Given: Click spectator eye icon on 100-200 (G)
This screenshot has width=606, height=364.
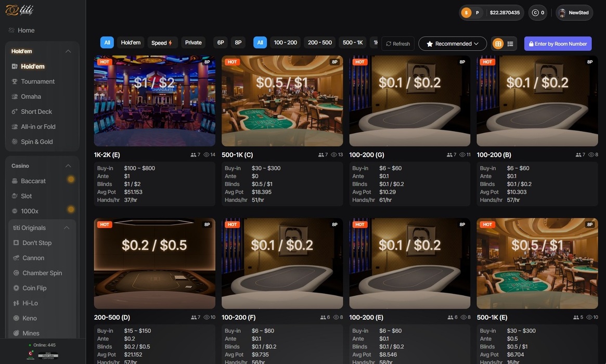Looking at the screenshot, I should point(462,154).
